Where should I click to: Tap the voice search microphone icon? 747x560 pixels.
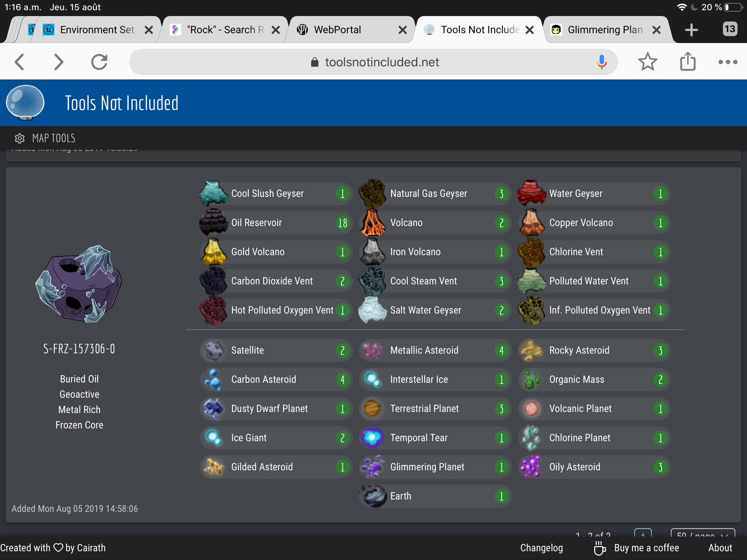coord(601,62)
